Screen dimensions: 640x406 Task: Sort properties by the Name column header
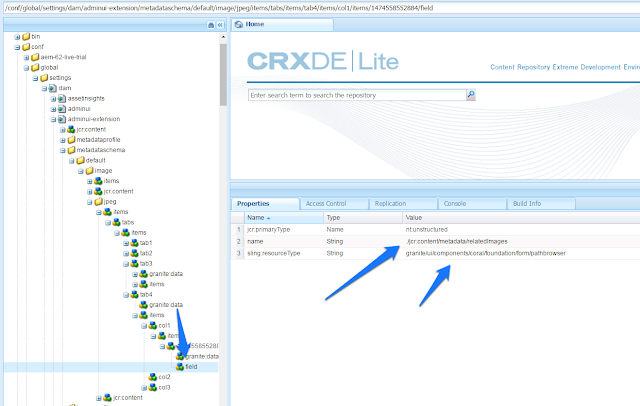(x=284, y=218)
